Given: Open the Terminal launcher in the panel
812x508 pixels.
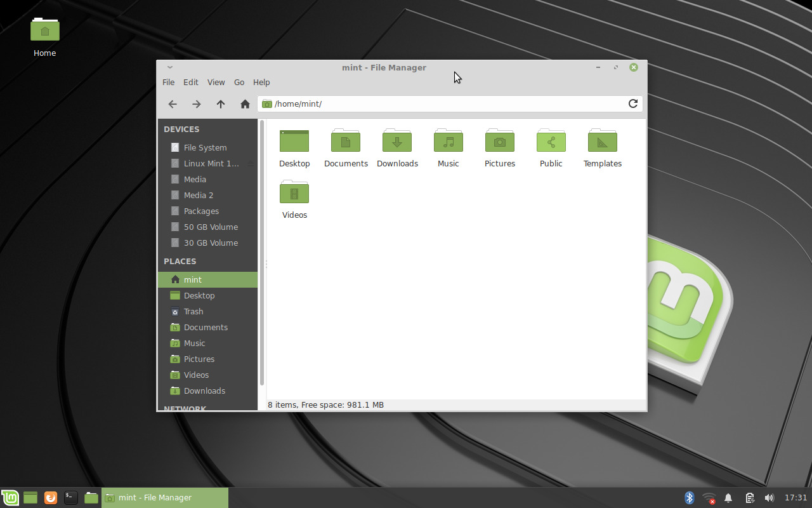Looking at the screenshot, I should (x=71, y=498).
